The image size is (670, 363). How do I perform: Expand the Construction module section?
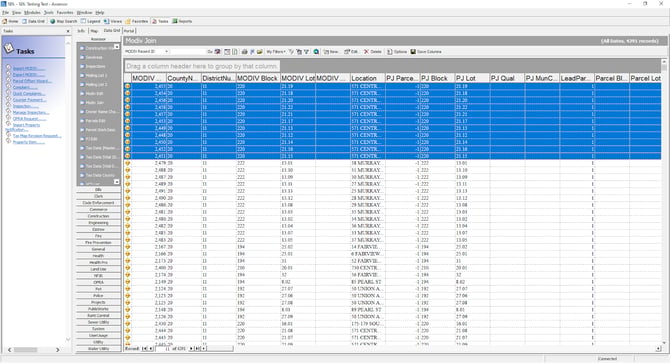pos(98,216)
